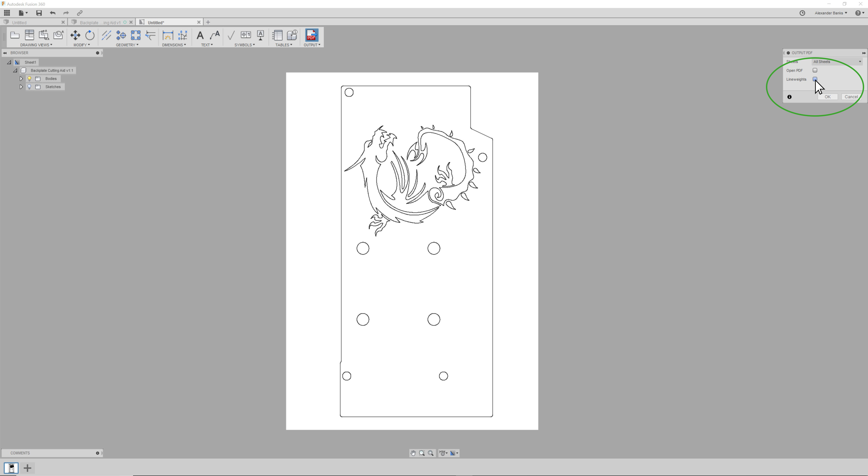Open the Help dropdown
The width and height of the screenshot is (868, 476).
click(x=860, y=13)
